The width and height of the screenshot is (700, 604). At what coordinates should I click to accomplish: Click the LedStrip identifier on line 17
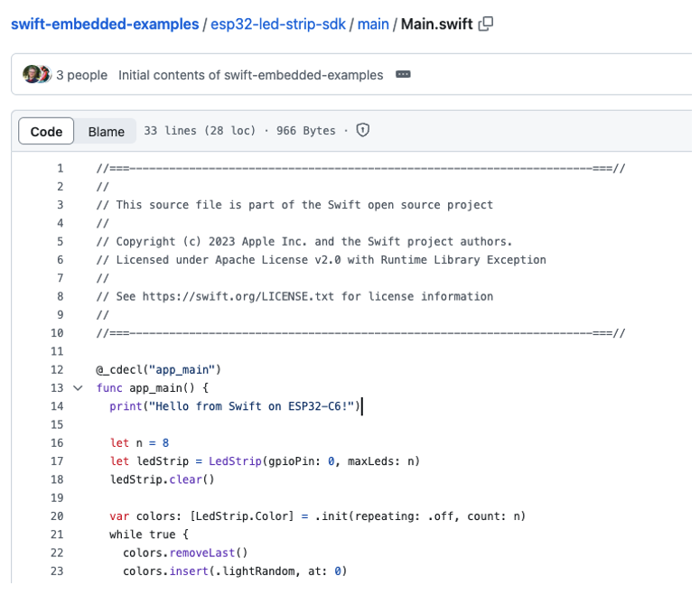(235, 461)
